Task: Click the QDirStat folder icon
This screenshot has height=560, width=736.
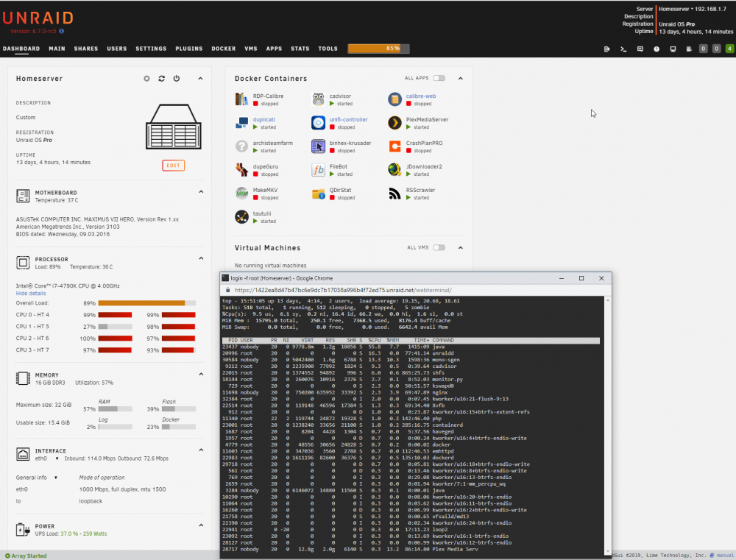Action: click(318, 193)
